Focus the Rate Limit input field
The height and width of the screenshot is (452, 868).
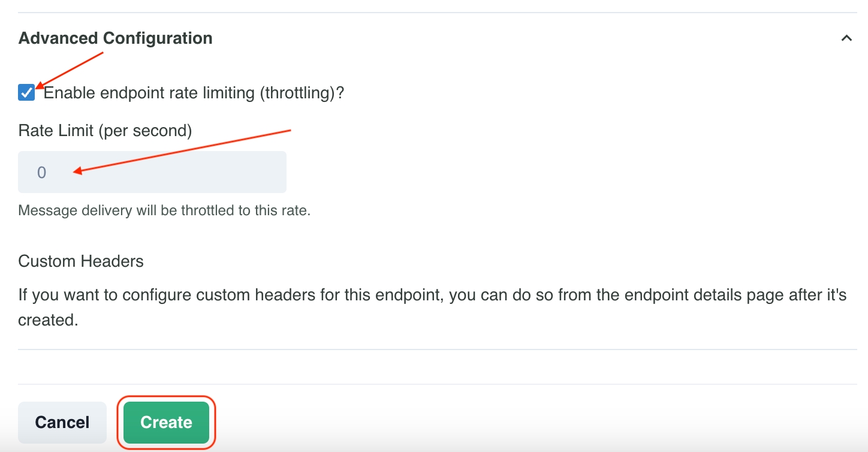click(152, 172)
